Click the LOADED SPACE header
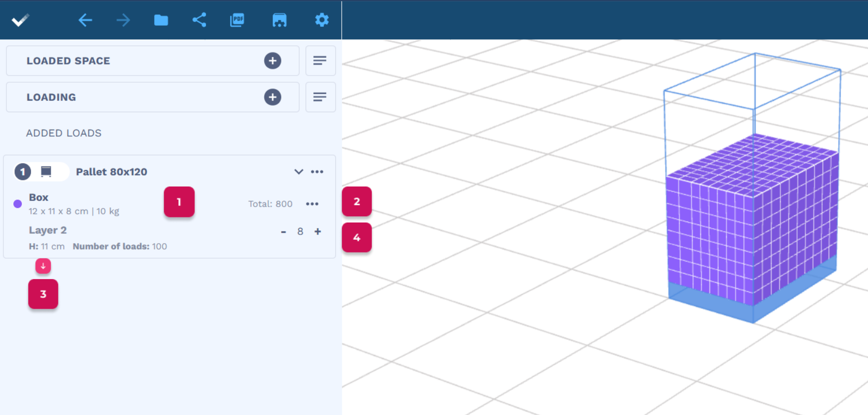 point(68,61)
